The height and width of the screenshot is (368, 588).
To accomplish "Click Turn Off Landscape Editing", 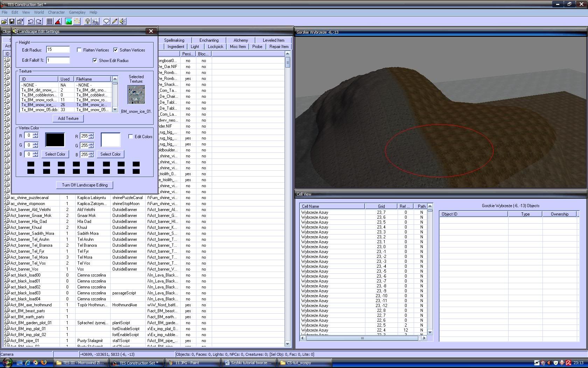I will tap(85, 185).
